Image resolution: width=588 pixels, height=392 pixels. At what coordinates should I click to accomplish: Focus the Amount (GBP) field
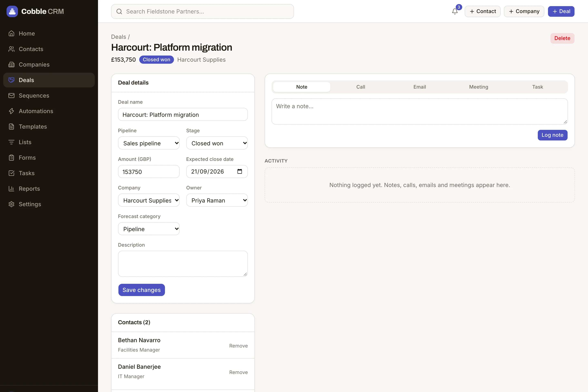click(149, 171)
